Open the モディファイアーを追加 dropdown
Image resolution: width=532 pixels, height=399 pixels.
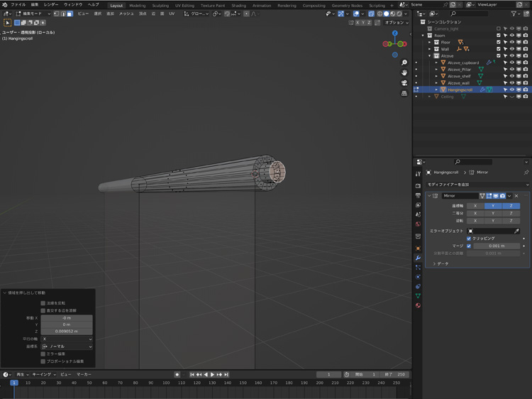[x=477, y=185]
